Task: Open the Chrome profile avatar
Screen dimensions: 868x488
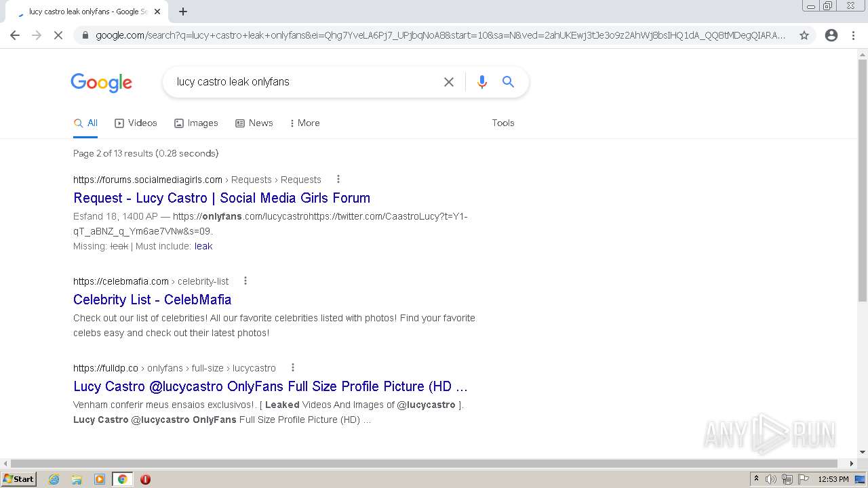Action: 831,35
